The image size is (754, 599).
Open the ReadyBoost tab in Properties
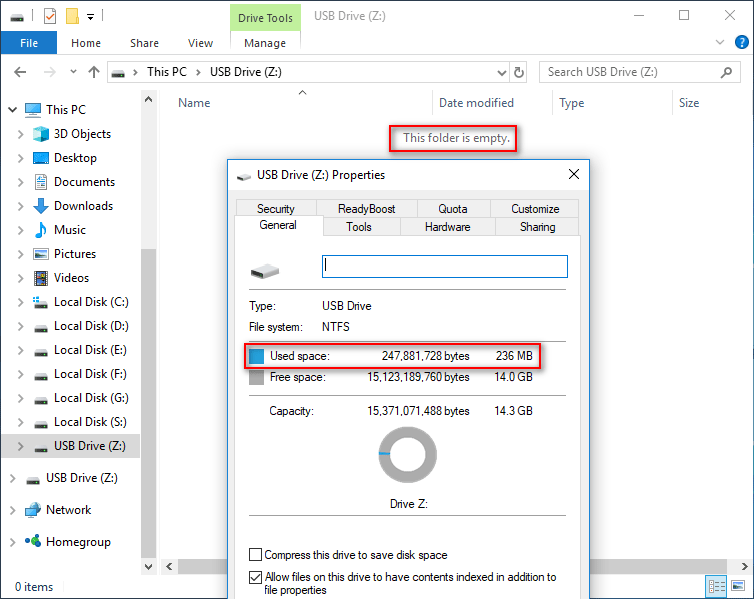[x=366, y=209]
